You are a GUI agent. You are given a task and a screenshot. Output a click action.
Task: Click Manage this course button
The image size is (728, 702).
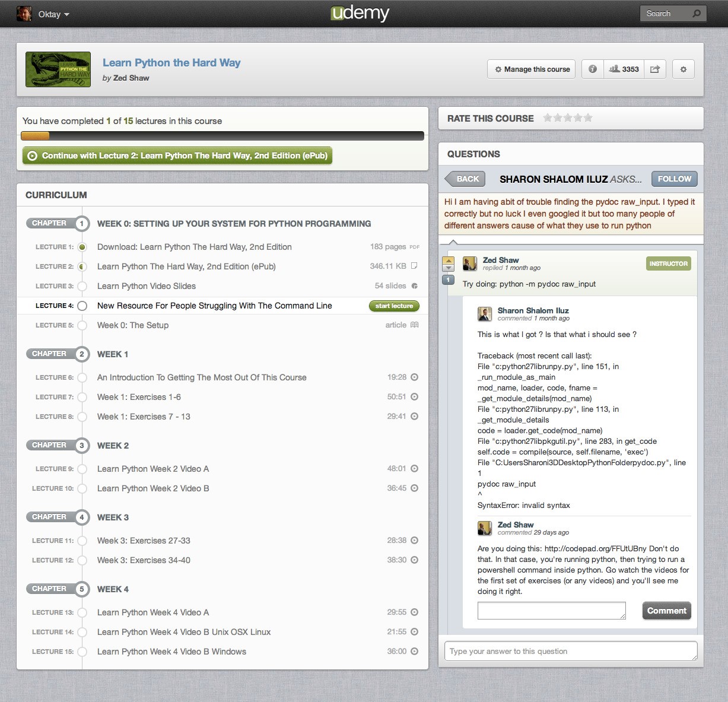pos(532,69)
